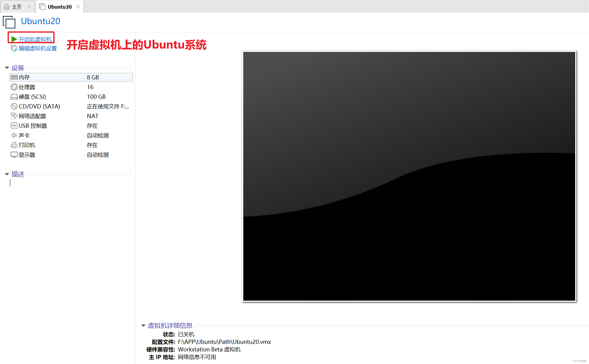Click the edit VM settings icon
The height and width of the screenshot is (364, 589).
click(x=14, y=48)
